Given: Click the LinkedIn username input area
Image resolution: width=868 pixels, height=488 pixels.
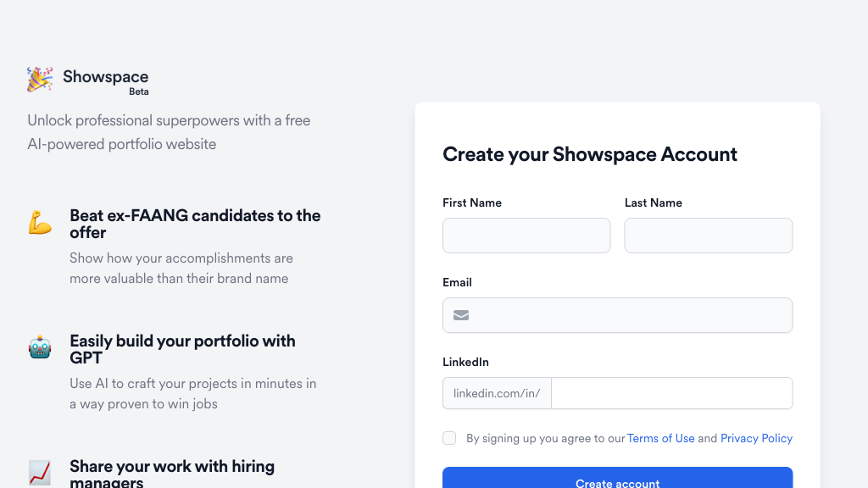Looking at the screenshot, I should click(671, 393).
